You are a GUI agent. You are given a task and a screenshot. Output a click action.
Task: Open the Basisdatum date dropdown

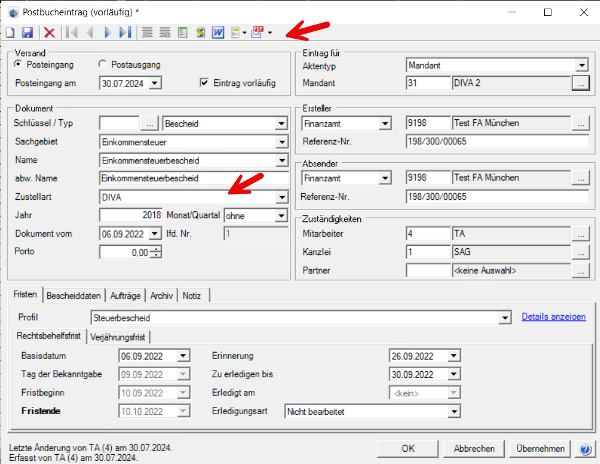coord(183,356)
